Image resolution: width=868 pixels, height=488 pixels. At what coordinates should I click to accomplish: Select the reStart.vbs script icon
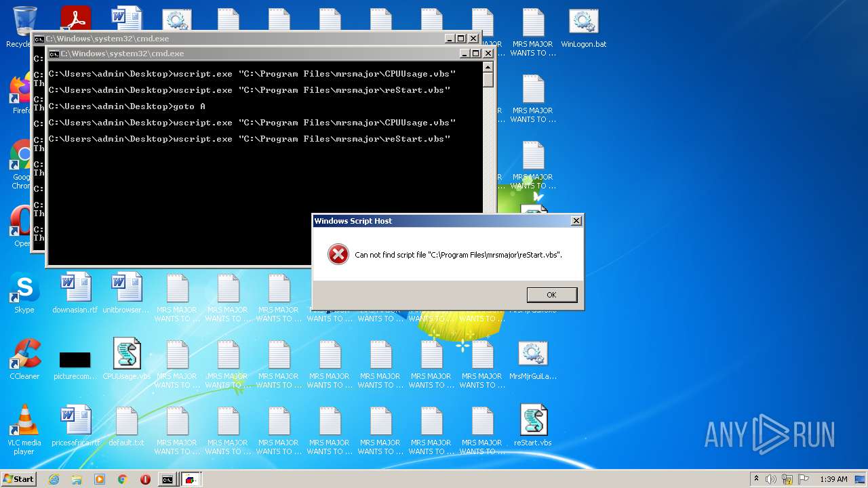tap(533, 426)
